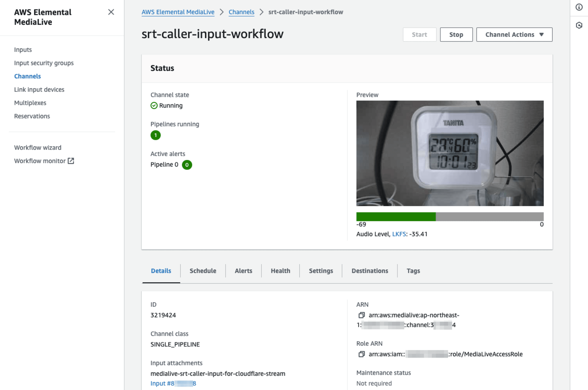Open Link input devices in the sidebar
588x390 pixels.
click(x=39, y=89)
